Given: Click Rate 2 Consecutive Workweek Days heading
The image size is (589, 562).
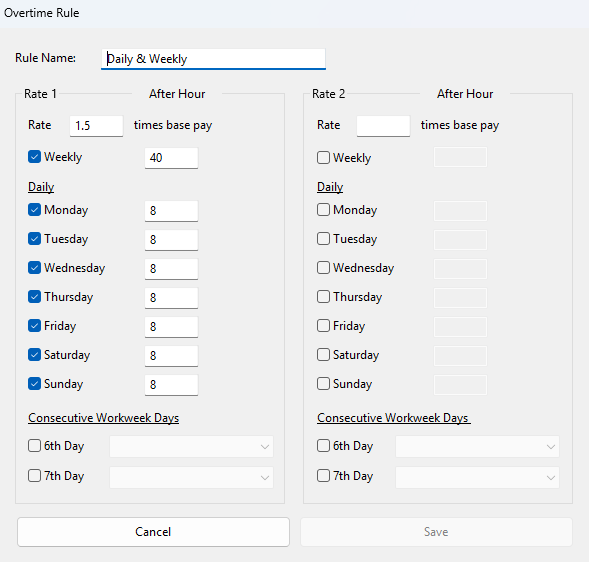Looking at the screenshot, I should click(x=393, y=418).
